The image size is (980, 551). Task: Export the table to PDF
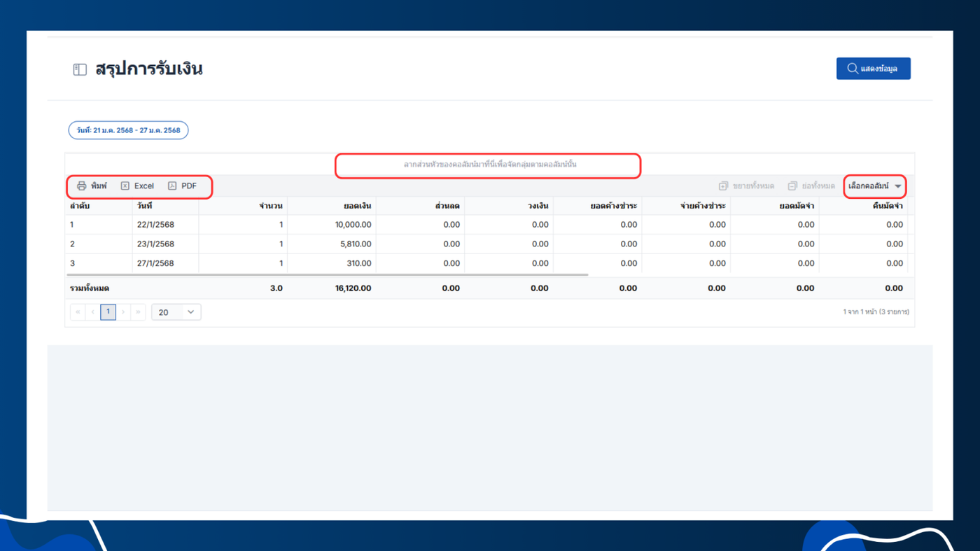point(182,186)
